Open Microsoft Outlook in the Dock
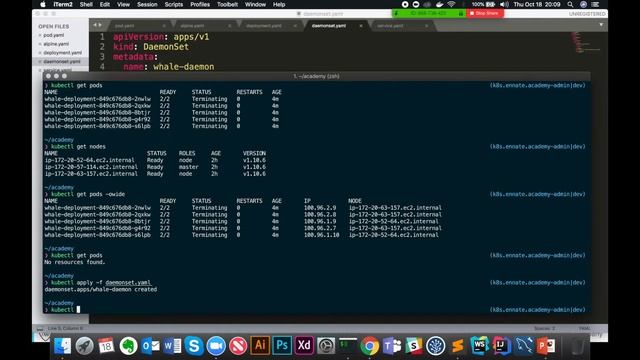Image resolution: width=640 pixels, height=360 pixels. tap(150, 346)
